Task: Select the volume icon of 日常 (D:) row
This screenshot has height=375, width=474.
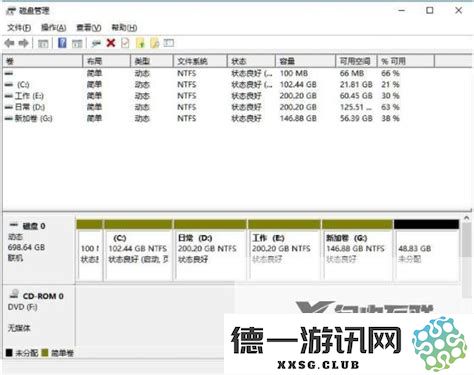Action: tap(9, 107)
